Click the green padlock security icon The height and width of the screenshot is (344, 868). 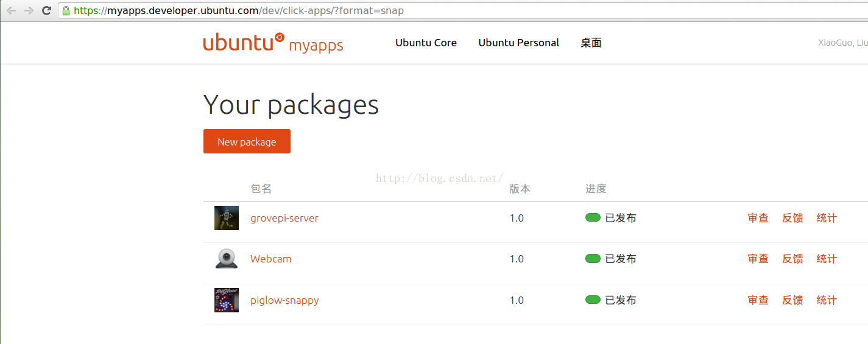pyautogui.click(x=66, y=10)
